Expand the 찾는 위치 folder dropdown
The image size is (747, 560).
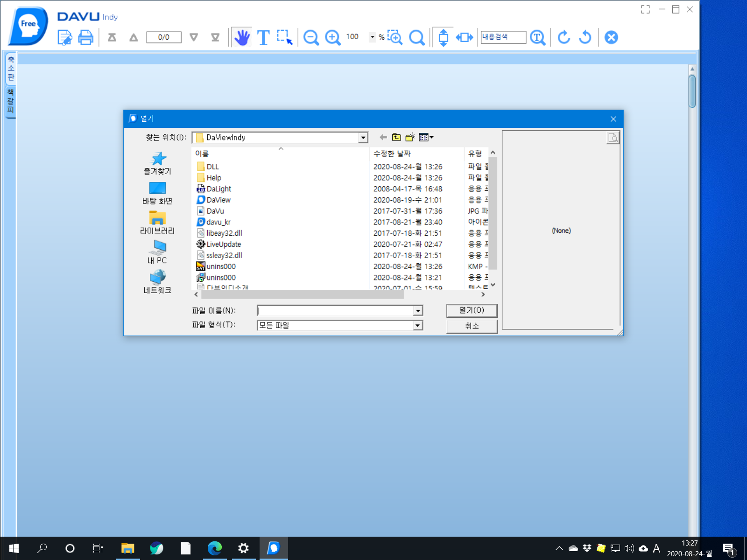pyautogui.click(x=363, y=138)
